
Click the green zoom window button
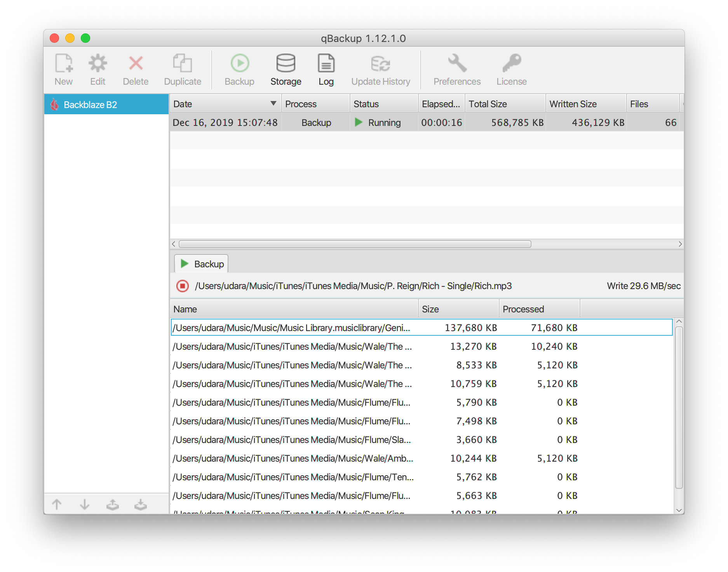coord(85,38)
